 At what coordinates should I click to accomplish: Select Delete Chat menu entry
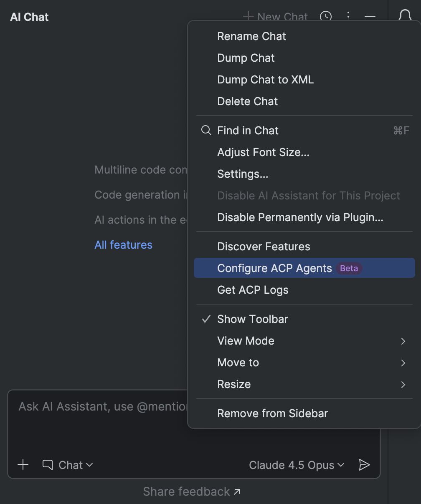[248, 101]
